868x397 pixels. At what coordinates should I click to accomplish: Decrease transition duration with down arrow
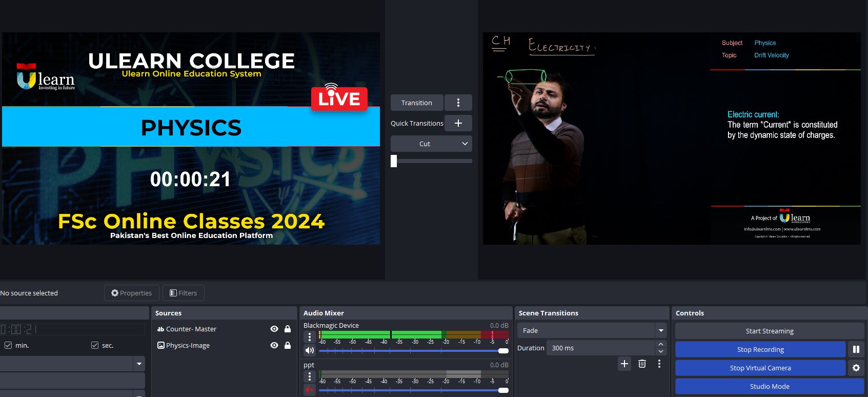[661, 351]
